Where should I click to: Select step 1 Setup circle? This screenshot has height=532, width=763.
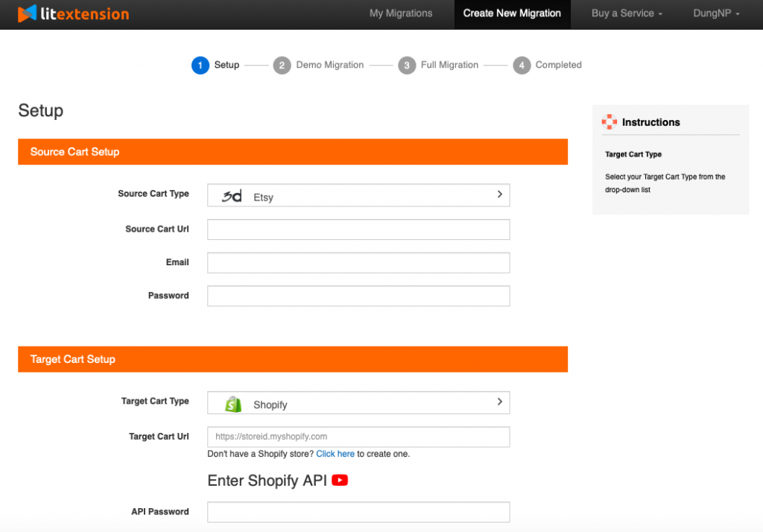pyautogui.click(x=200, y=66)
